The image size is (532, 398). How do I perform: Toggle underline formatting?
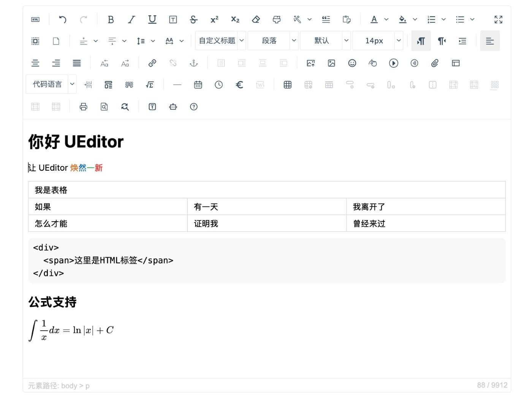pyautogui.click(x=152, y=19)
